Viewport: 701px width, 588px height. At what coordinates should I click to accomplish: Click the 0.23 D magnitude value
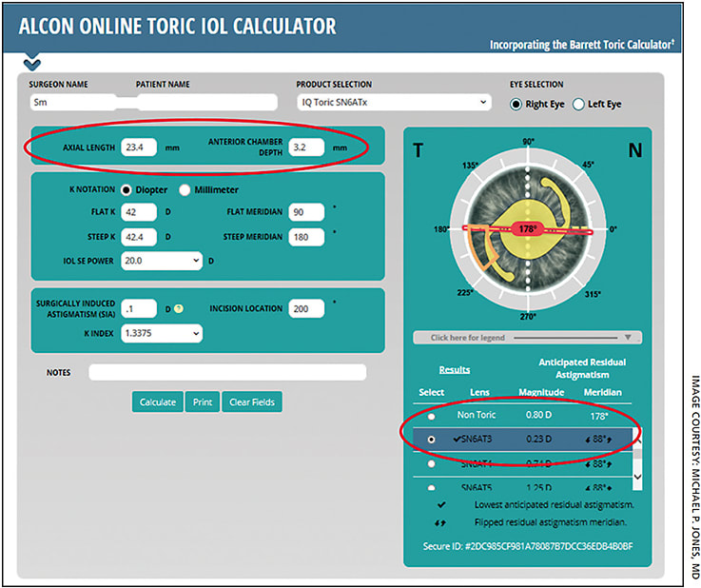point(538,440)
